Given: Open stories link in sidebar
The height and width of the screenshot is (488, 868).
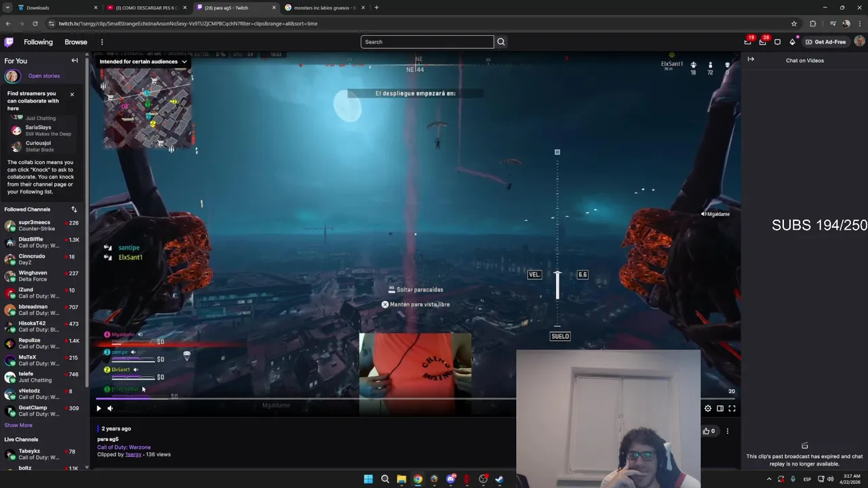Looking at the screenshot, I should coord(44,76).
